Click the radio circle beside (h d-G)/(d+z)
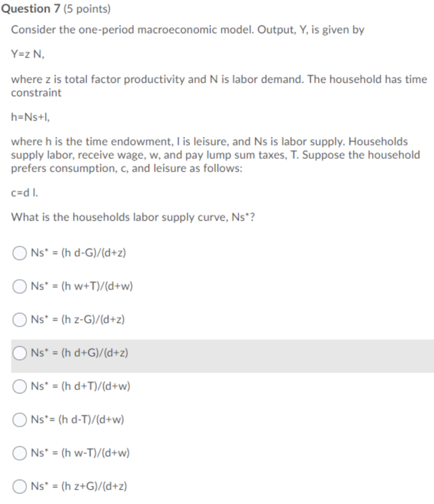 tap(19, 253)
